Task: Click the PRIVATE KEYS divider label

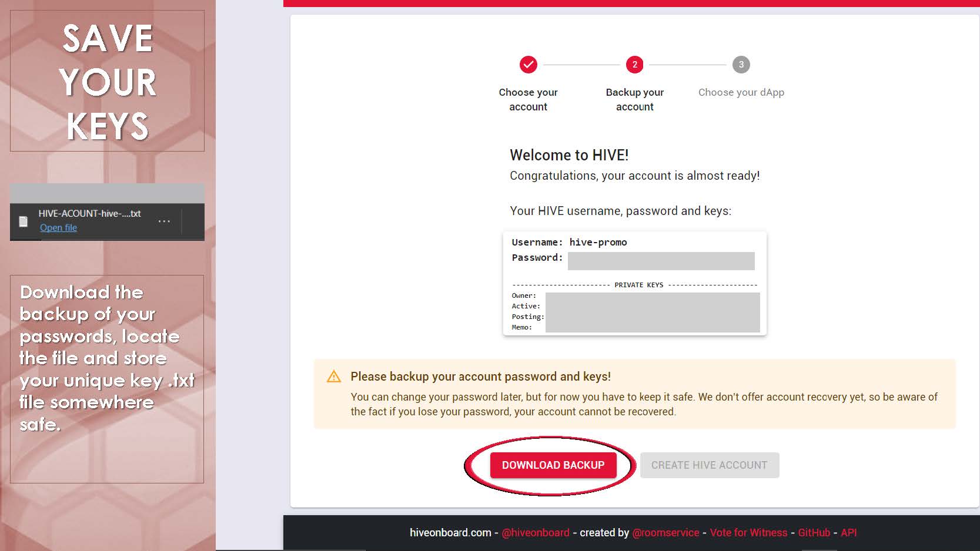Action: coord(639,285)
